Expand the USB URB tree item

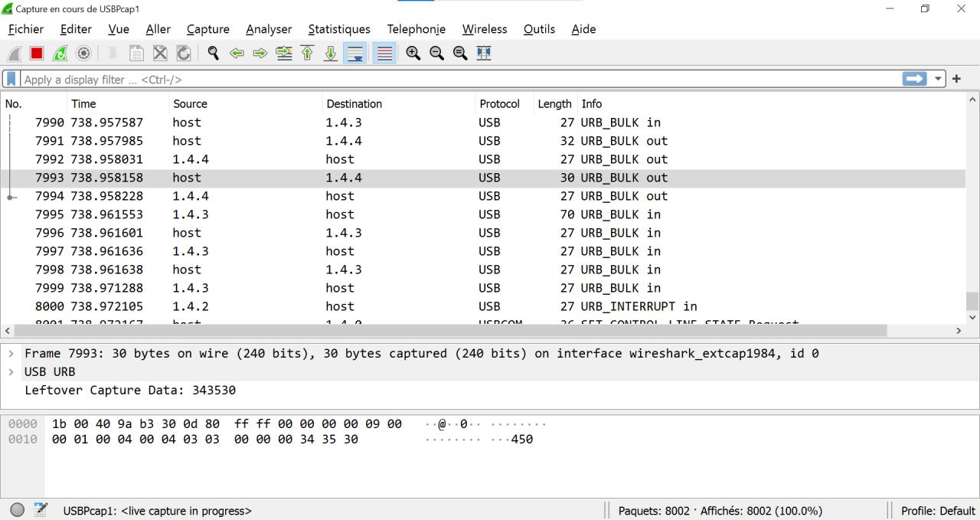tap(11, 372)
